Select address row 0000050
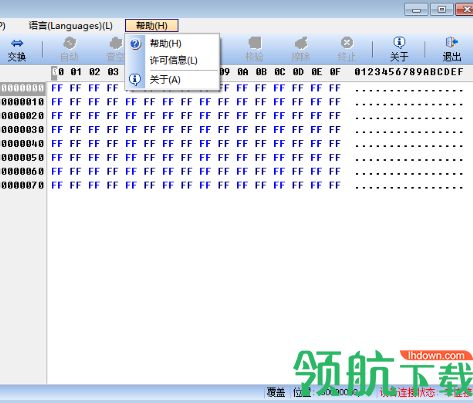Viewport: 473px width, 403px height. click(22, 157)
